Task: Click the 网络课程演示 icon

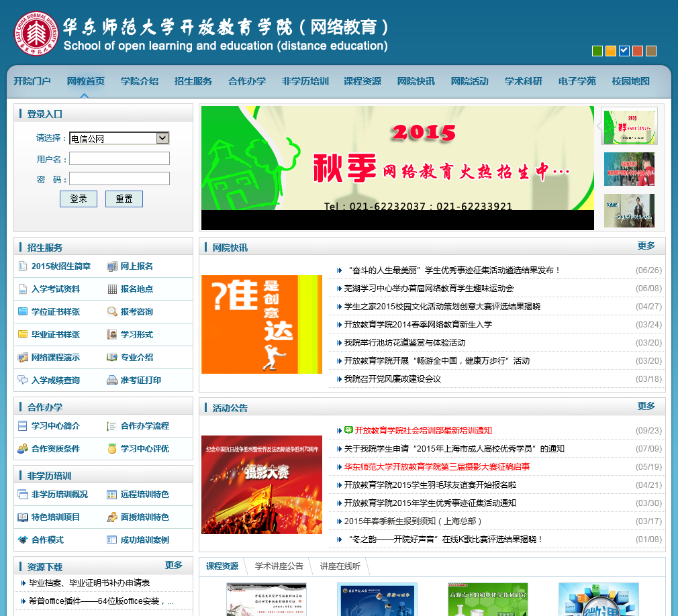Action: (22, 357)
